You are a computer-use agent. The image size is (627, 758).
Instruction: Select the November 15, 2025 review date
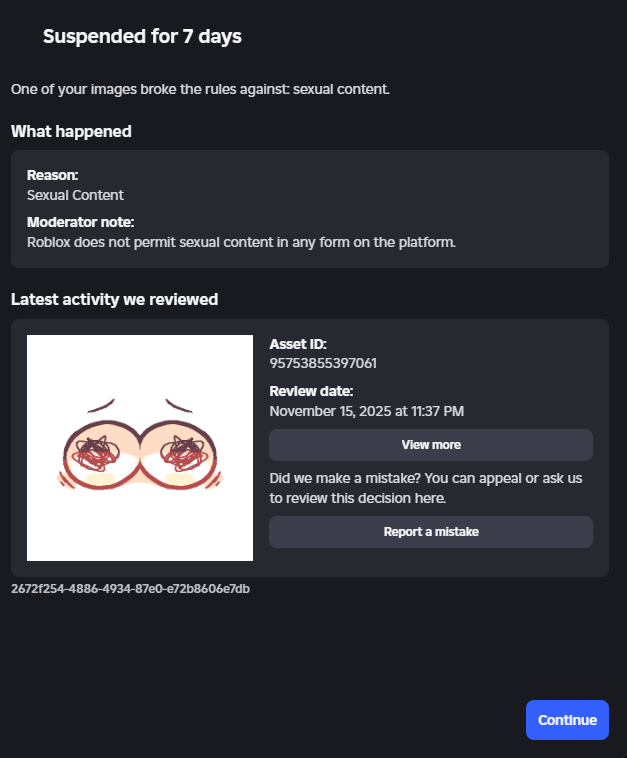366,411
